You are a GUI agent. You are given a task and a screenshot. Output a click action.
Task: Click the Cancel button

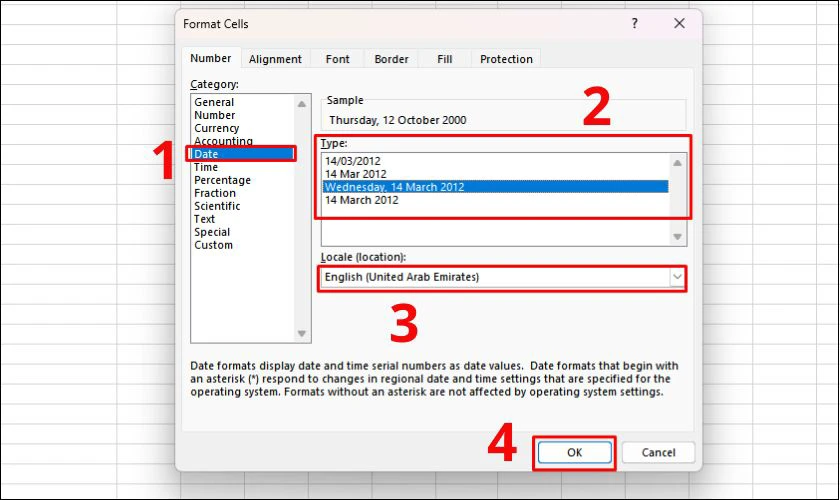(x=658, y=452)
